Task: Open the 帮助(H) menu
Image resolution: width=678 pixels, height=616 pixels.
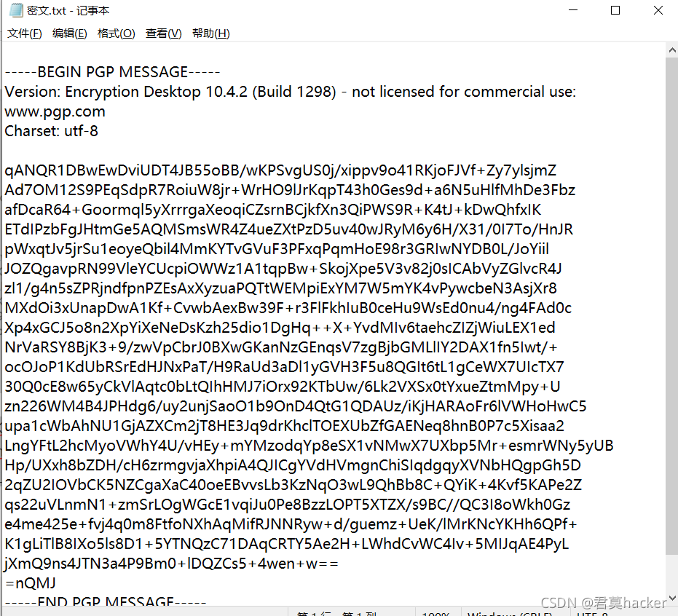Action: 211,33
